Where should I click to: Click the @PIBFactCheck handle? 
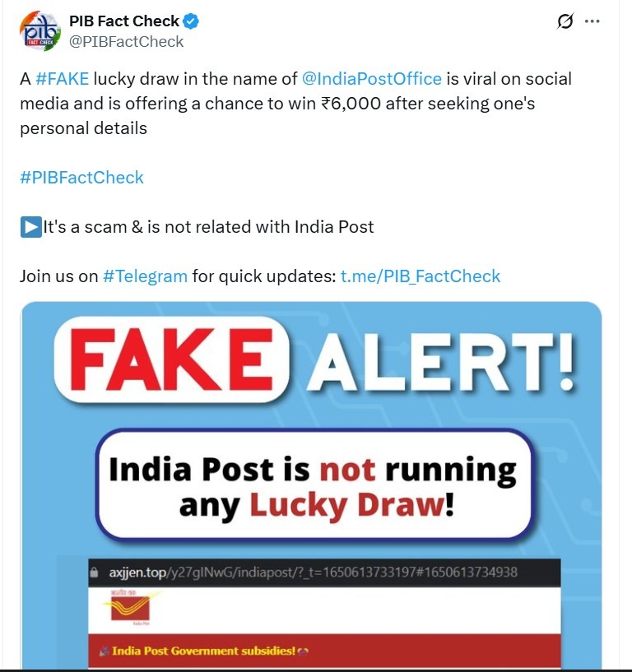tap(126, 41)
